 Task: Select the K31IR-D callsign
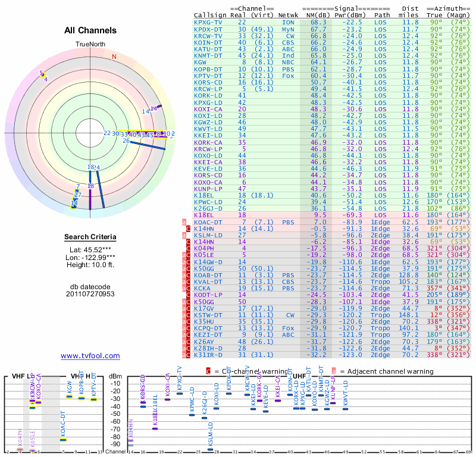point(208,355)
